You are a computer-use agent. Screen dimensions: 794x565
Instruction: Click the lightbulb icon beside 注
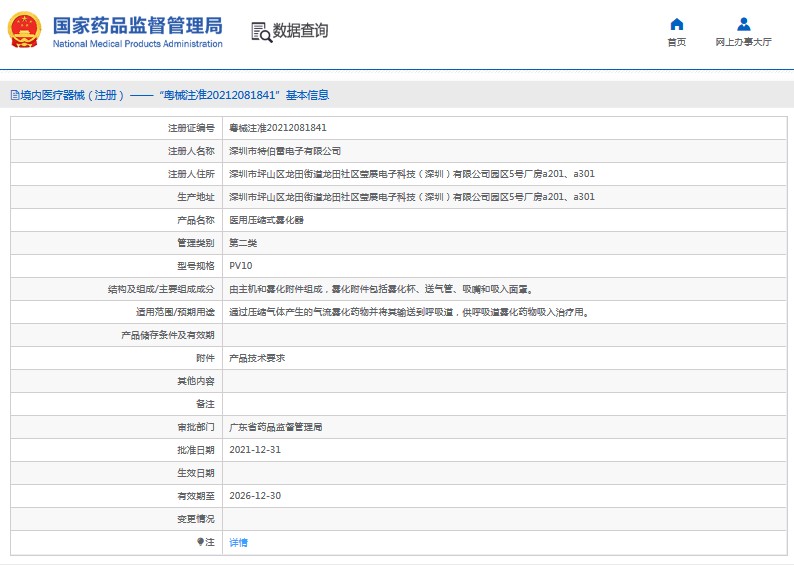(201, 542)
